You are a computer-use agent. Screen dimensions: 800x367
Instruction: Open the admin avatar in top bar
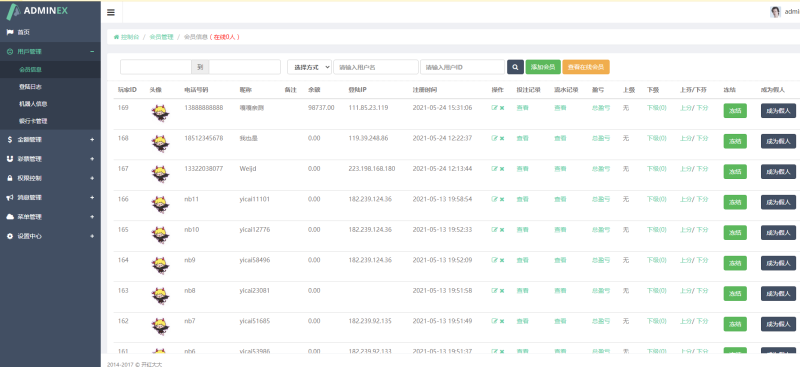point(775,12)
